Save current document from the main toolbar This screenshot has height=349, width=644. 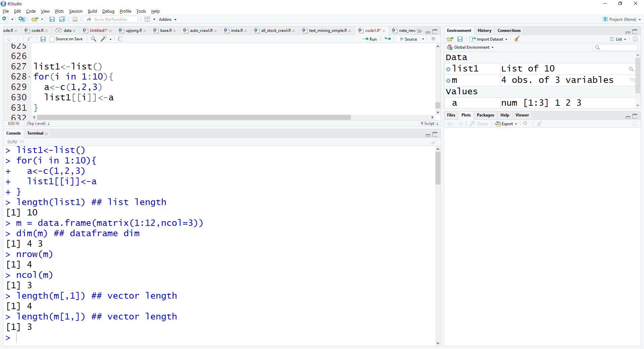(52, 19)
